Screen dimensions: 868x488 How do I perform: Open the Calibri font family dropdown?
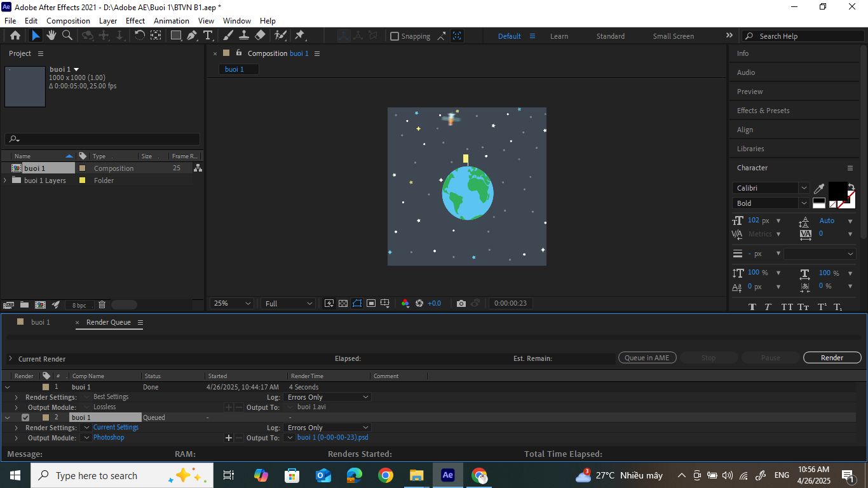coord(771,188)
